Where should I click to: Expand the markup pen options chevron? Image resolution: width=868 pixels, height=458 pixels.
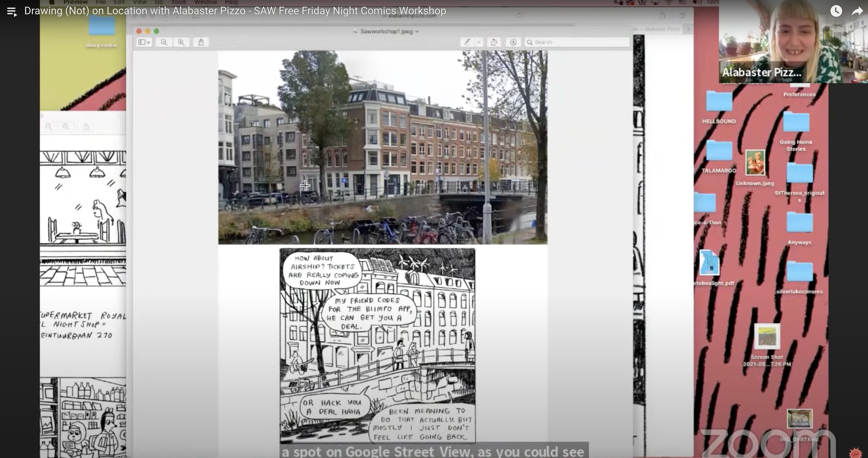[479, 42]
